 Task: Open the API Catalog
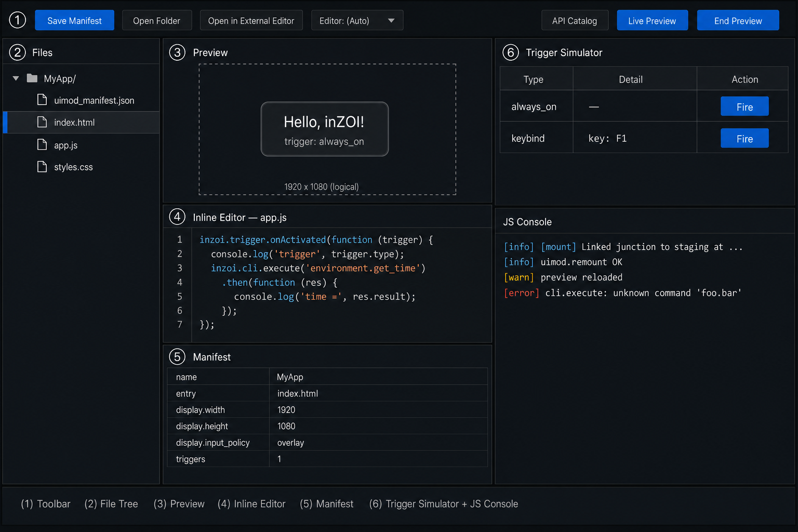[x=575, y=20]
